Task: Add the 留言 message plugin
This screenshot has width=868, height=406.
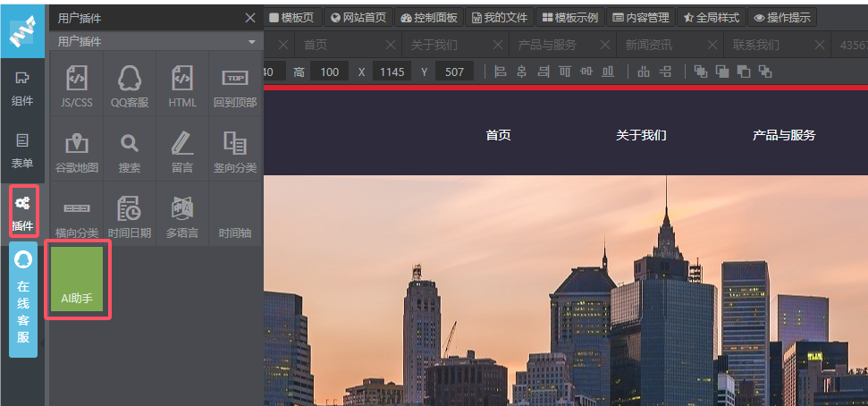Action: tap(182, 148)
